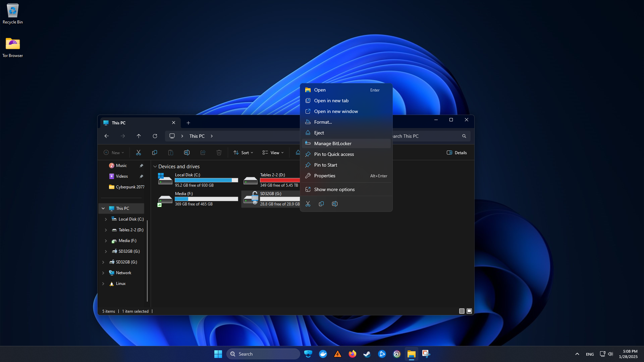Viewport: 644px width, 362px height.
Task: Choose Open from context menu
Action: pyautogui.click(x=346, y=90)
